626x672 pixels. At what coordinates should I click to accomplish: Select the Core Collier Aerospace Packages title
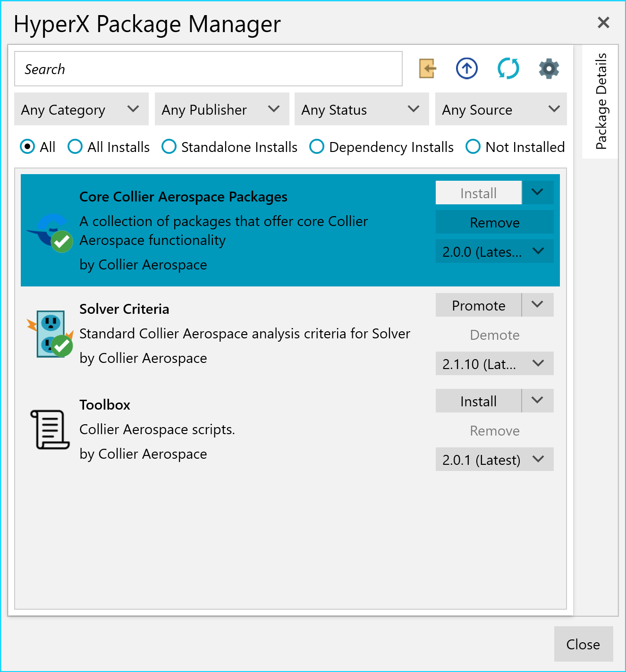coord(183,197)
